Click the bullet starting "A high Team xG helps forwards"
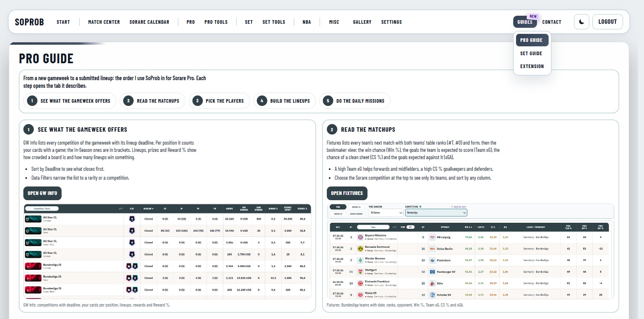The image size is (644, 319). pos(414,169)
